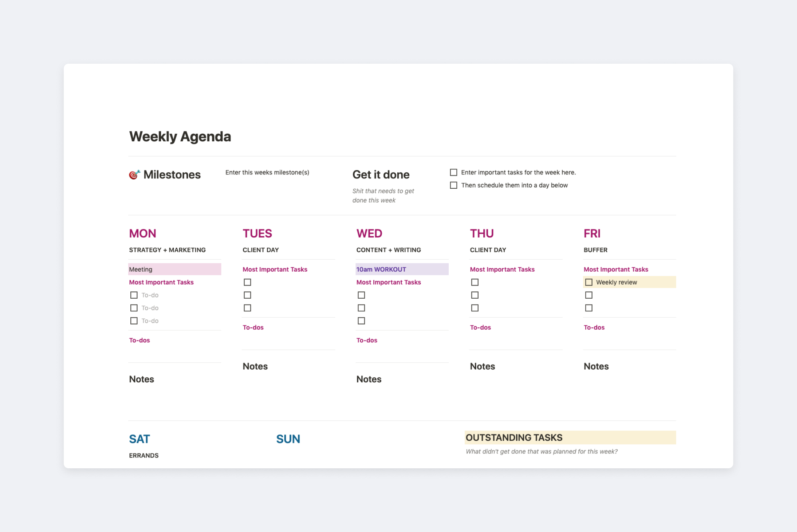
Task: Expand the TUES To-dos section
Action: tap(252, 327)
